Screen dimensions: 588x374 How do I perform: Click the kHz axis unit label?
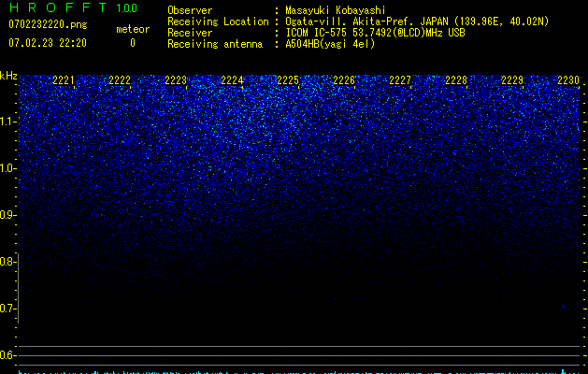tap(8, 76)
